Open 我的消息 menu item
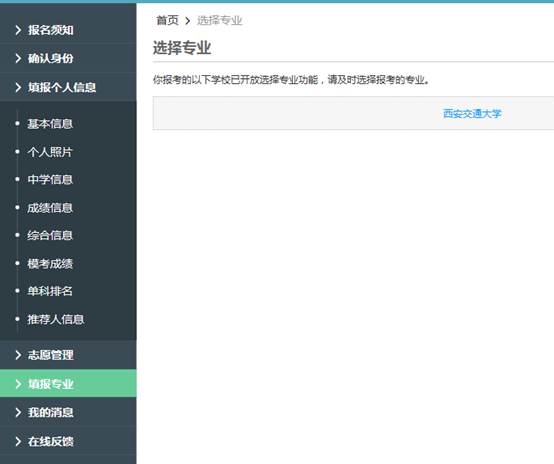The width and height of the screenshot is (554, 464). tap(68, 412)
